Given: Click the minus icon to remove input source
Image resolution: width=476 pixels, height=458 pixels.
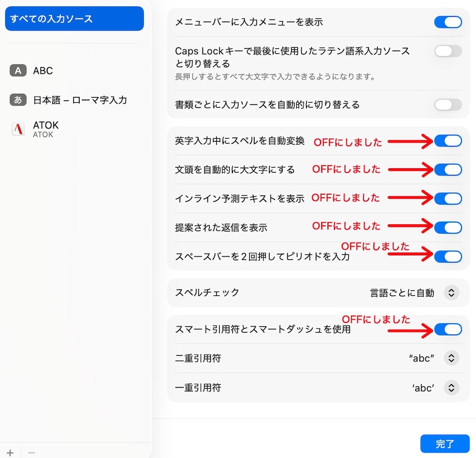Looking at the screenshot, I should pyautogui.click(x=32, y=452).
